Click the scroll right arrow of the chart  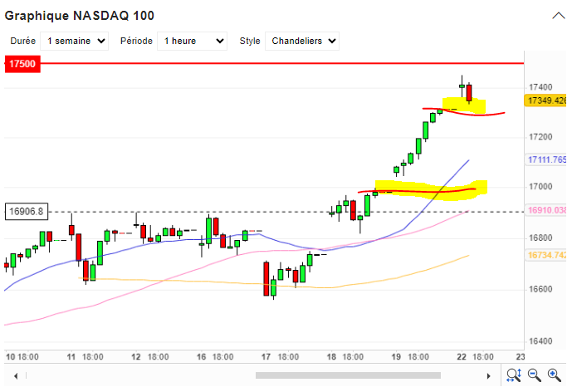pos(488,376)
